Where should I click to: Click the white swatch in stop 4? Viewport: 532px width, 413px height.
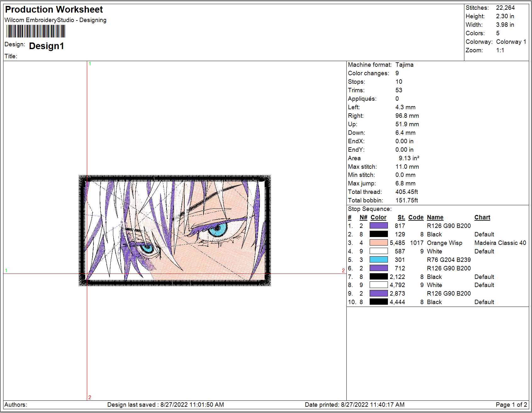pos(378,251)
